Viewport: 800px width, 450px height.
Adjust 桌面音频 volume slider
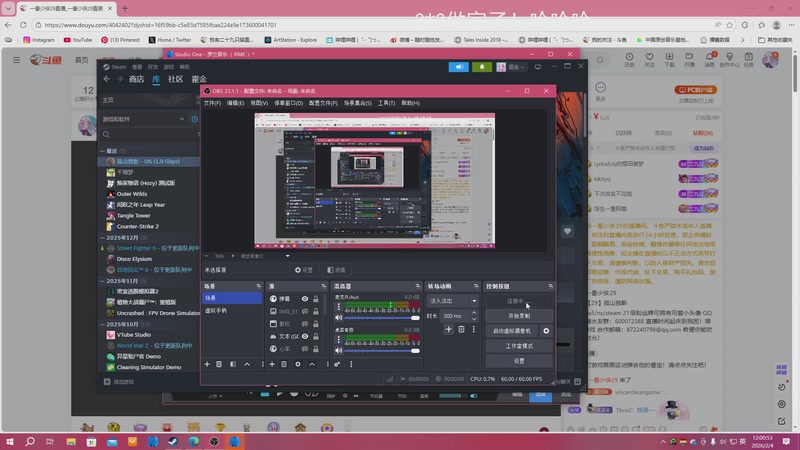382,351
